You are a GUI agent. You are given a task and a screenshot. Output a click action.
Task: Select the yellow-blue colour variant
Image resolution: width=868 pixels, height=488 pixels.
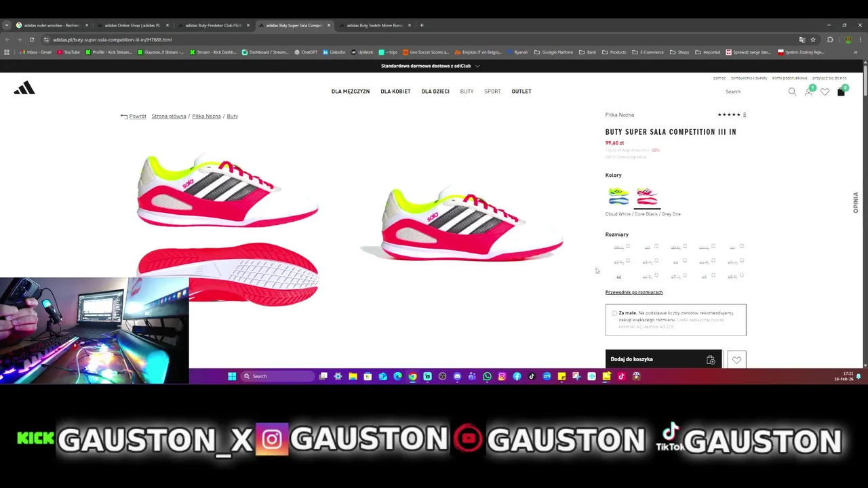click(x=618, y=197)
